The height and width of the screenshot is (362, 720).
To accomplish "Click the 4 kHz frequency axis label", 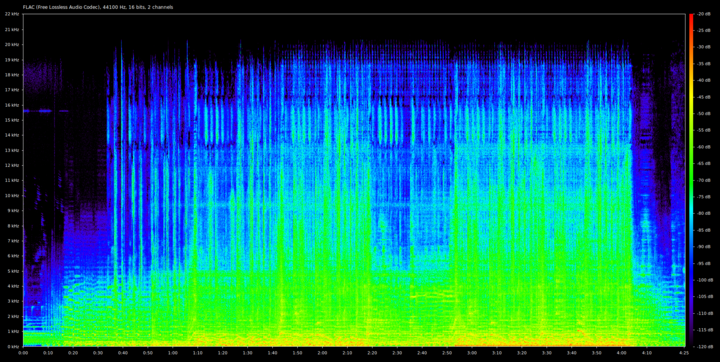I will 12,286.
